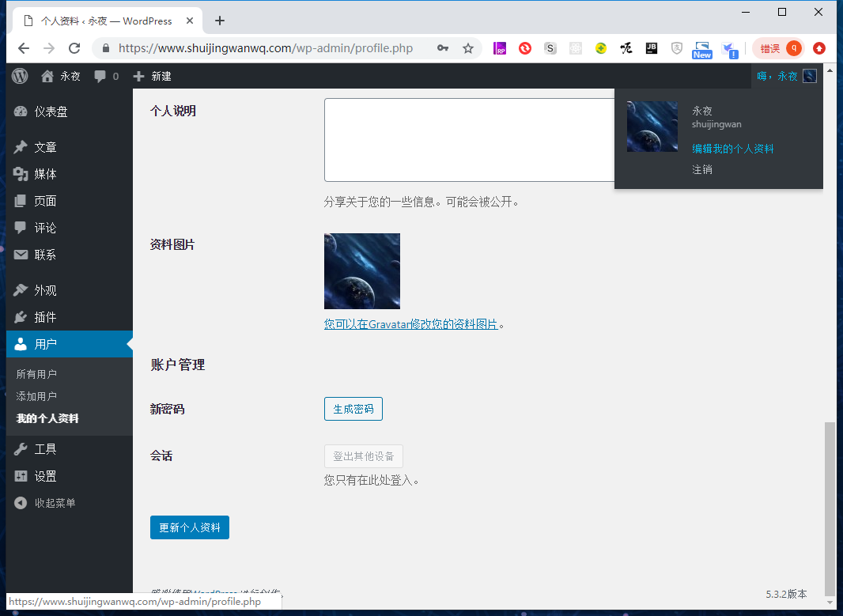
Task: Open the 插件 plugins menu
Action: 70,317
